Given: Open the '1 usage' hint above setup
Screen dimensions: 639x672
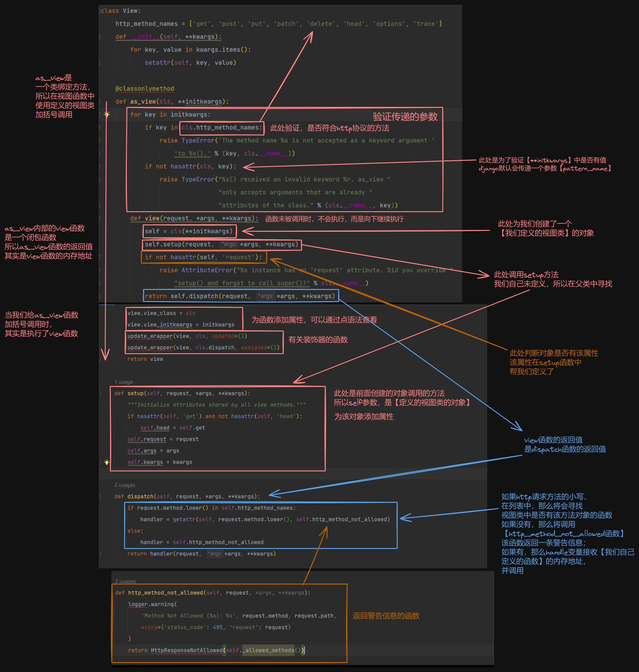Looking at the screenshot, I should pos(124,382).
